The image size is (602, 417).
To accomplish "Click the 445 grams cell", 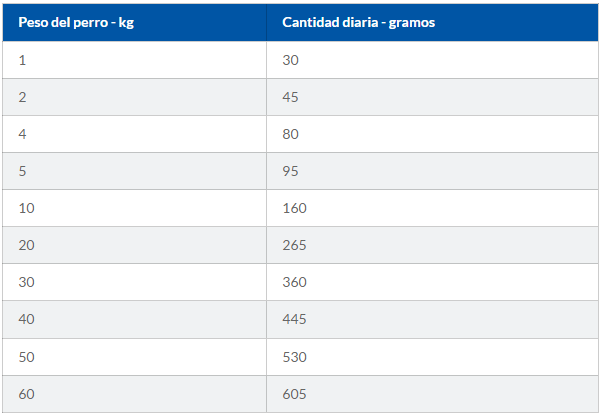I will point(432,319).
